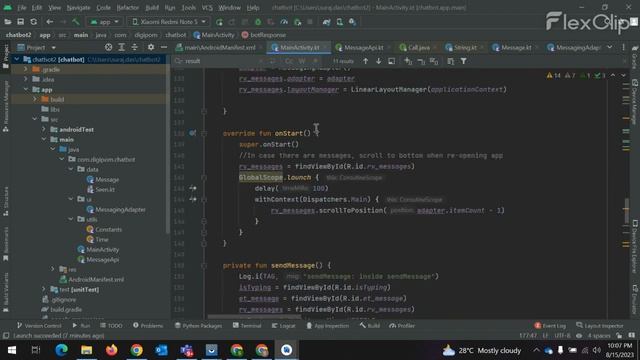Open Firefox from the Windows taskbar
Screen dimensions: 640x360
tap(111, 350)
